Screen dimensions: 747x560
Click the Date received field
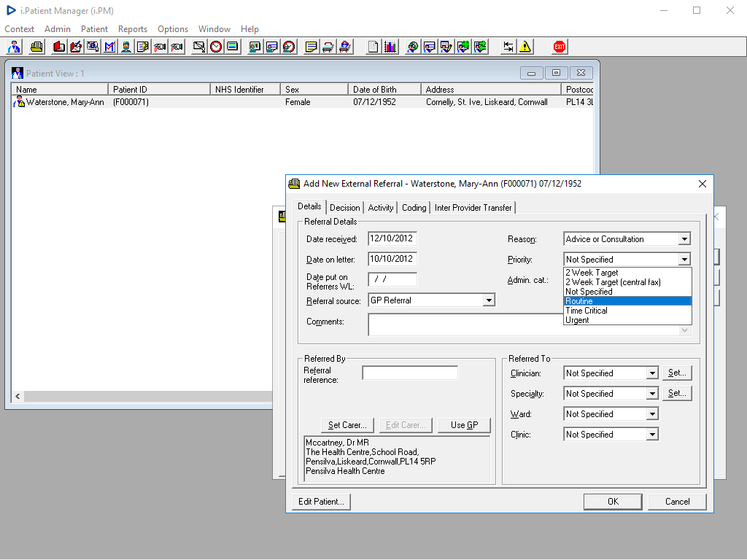[392, 238]
